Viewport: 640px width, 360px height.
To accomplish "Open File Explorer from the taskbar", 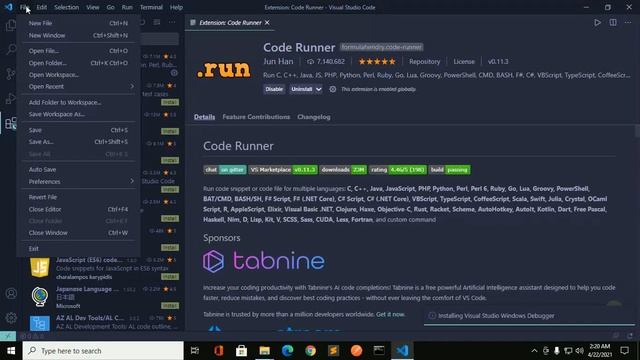I will point(264,351).
